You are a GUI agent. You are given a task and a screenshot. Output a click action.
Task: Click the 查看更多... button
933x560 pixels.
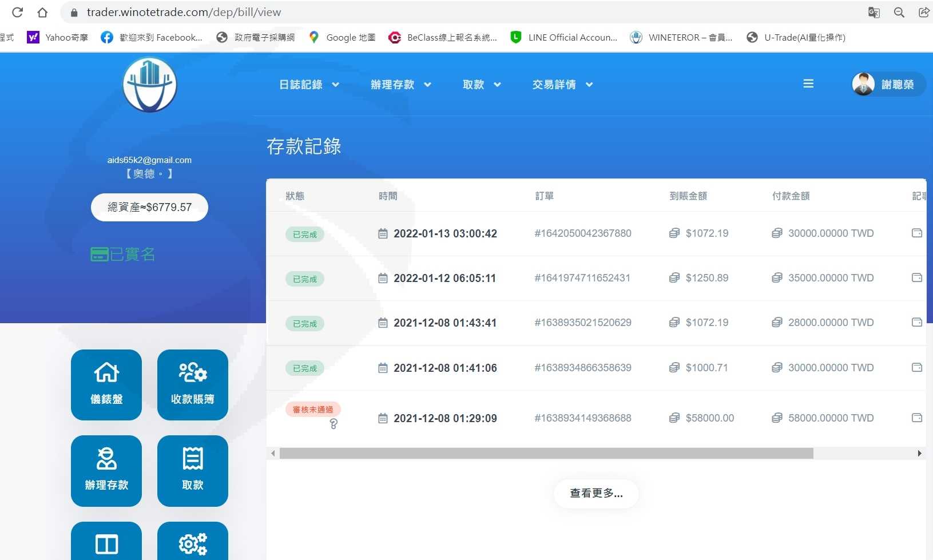(596, 493)
